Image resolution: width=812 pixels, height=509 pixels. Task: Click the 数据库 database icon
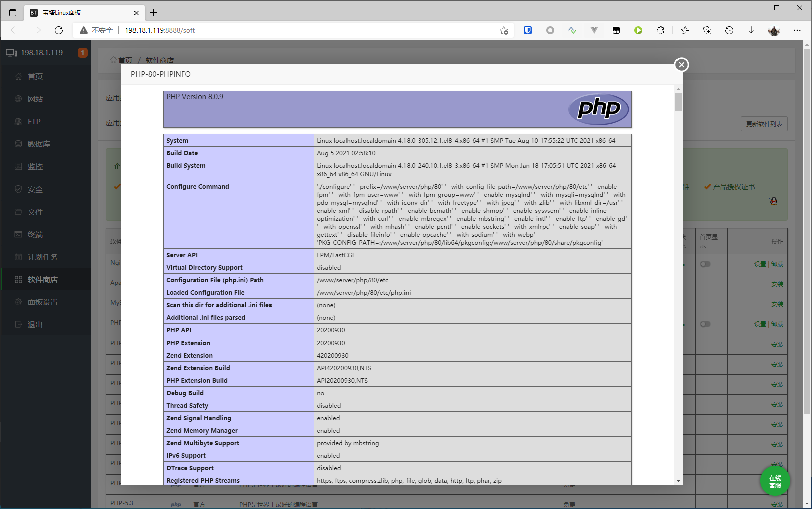point(18,144)
